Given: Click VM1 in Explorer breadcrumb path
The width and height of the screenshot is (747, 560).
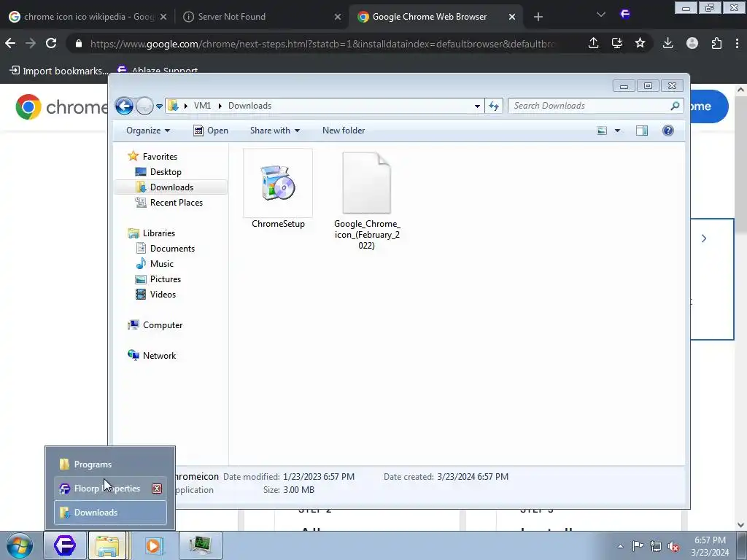Looking at the screenshot, I should click(202, 106).
